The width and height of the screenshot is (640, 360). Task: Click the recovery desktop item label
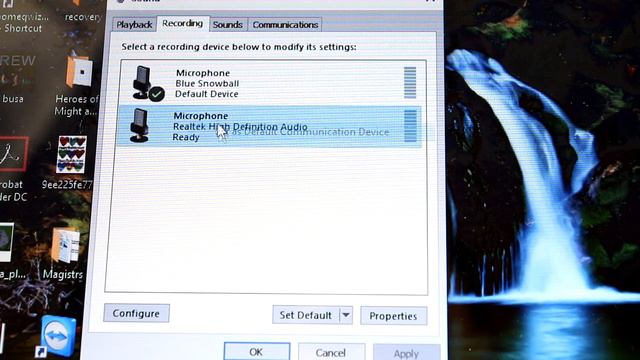tap(82, 17)
